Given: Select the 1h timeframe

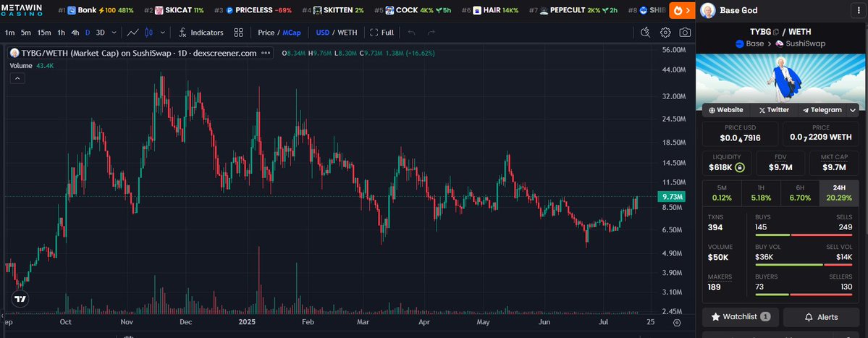Looking at the screenshot, I should [61, 33].
